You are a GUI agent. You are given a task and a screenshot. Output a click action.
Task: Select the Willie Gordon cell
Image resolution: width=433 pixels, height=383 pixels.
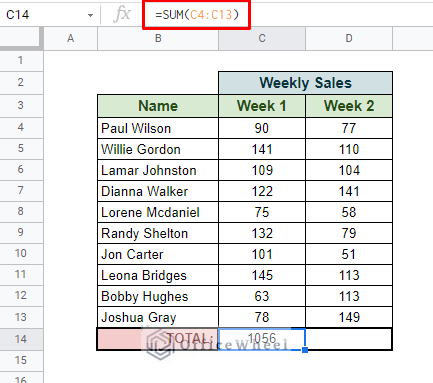[x=158, y=149]
